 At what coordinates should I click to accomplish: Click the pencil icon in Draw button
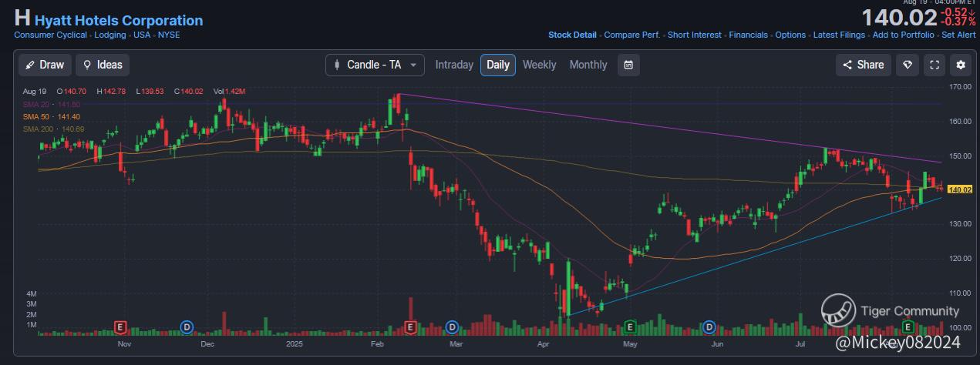tap(30, 65)
